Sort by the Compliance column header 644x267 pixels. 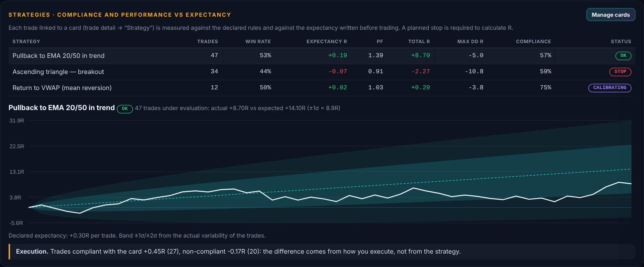[x=533, y=41]
